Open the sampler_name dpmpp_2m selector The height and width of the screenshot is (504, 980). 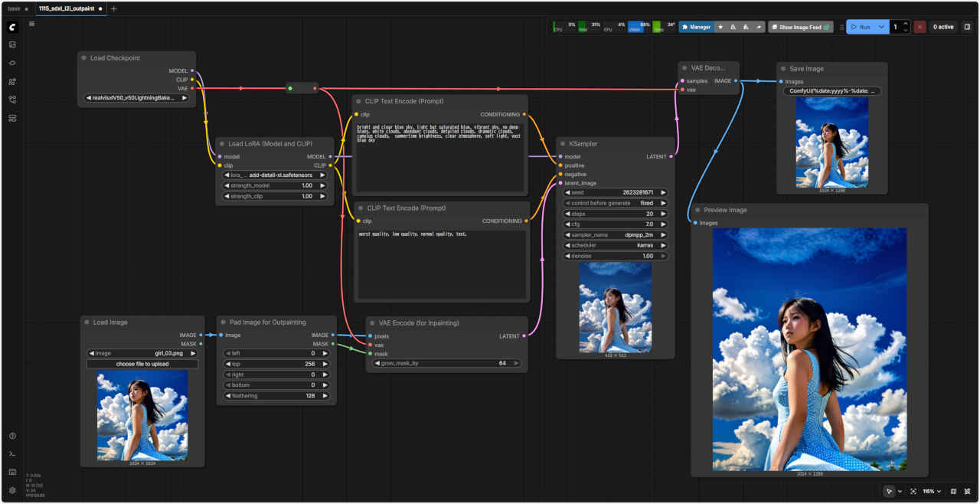pyautogui.click(x=616, y=235)
